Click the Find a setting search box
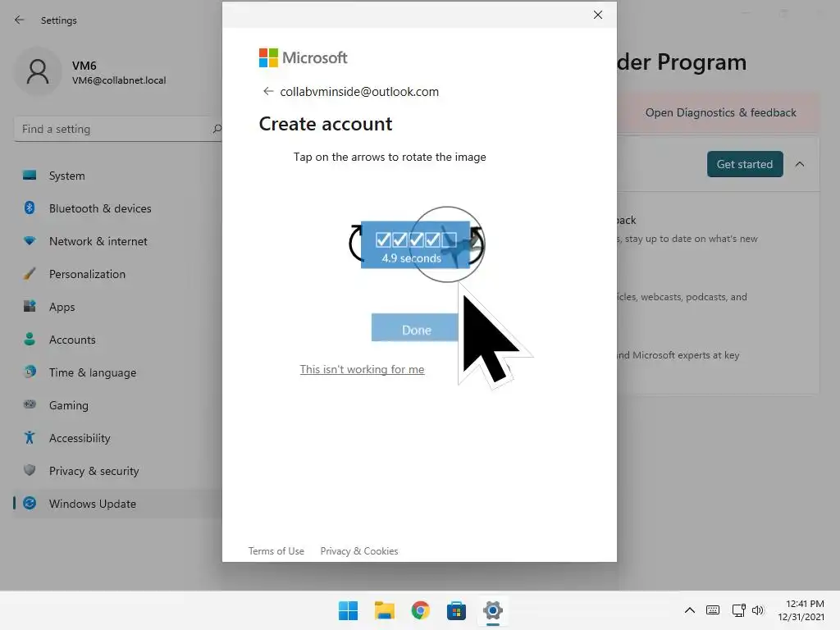This screenshot has height=630, width=840. [x=118, y=129]
